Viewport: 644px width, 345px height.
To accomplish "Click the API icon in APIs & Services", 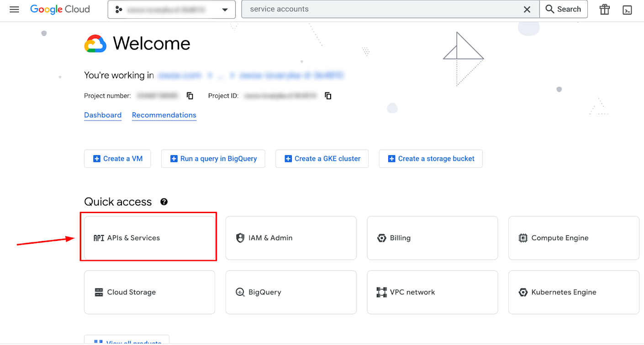I will [99, 238].
